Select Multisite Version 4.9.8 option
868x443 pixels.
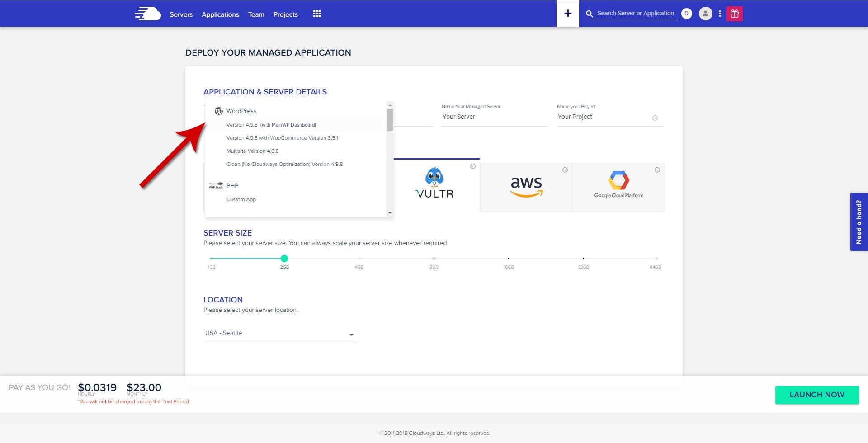(253, 151)
